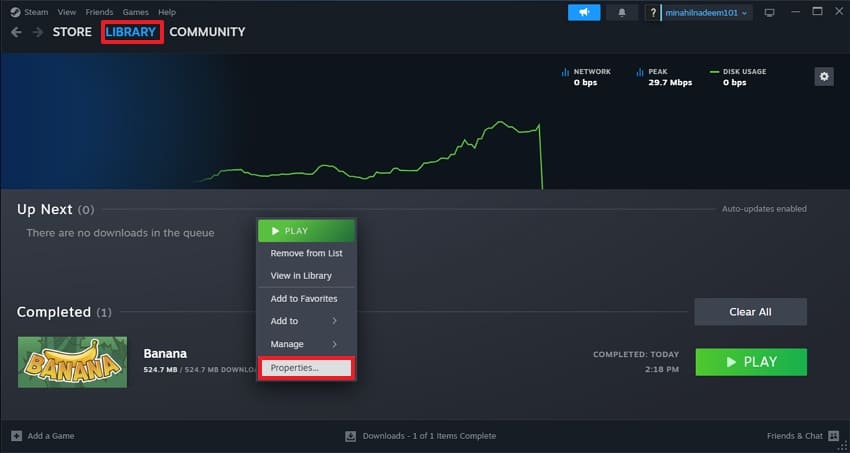Viewport: 850px width, 453px height.
Task: Open the Games menu
Action: 136,12
